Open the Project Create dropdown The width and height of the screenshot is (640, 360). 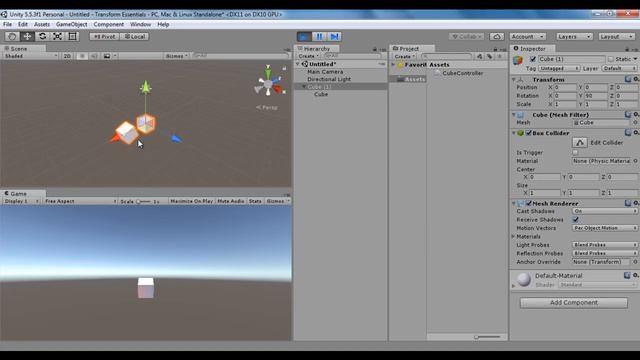point(404,56)
